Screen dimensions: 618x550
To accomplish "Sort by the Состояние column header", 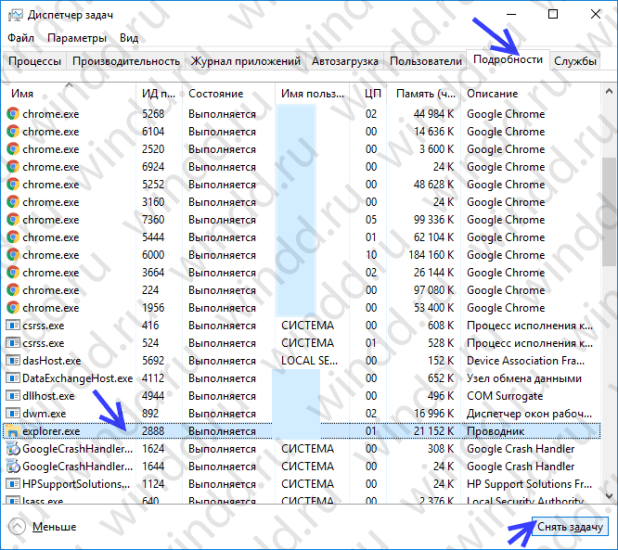I will point(229,94).
